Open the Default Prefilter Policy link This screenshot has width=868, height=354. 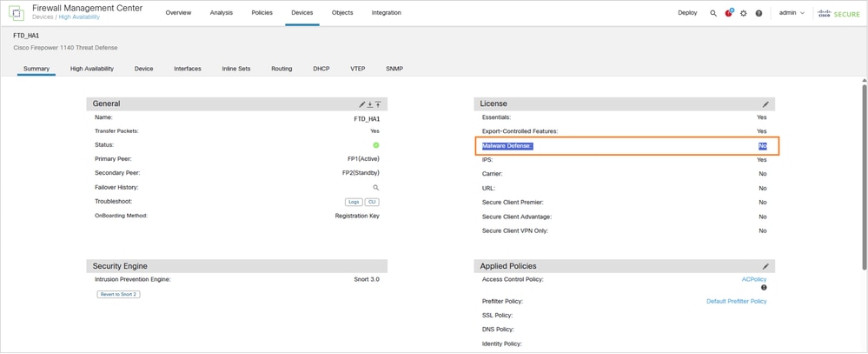point(737,301)
